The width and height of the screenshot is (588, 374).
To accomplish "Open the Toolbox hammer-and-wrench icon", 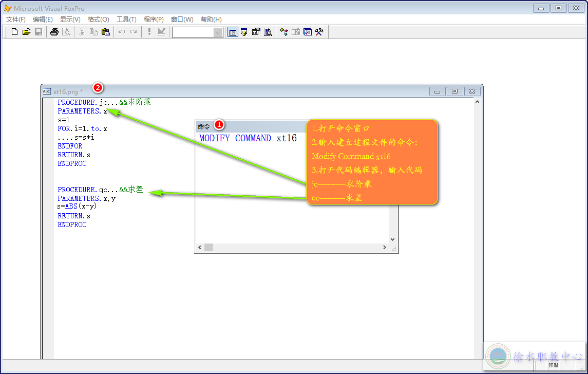I will pos(319,32).
